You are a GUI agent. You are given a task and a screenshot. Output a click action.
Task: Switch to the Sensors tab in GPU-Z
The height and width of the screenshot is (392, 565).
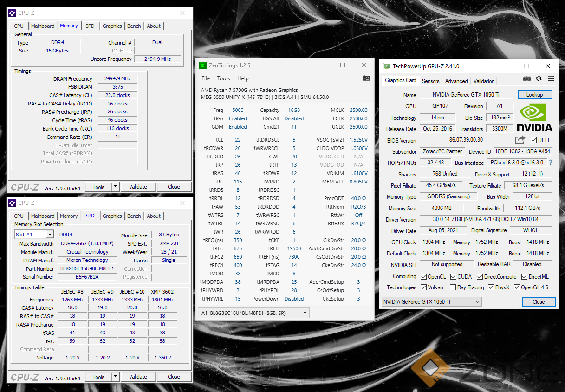tap(430, 81)
